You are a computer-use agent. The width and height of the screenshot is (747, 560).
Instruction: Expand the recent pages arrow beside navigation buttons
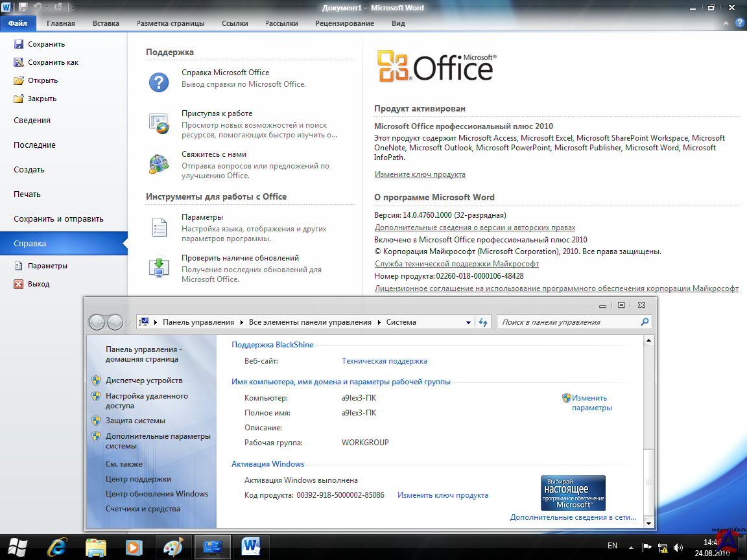(x=128, y=322)
